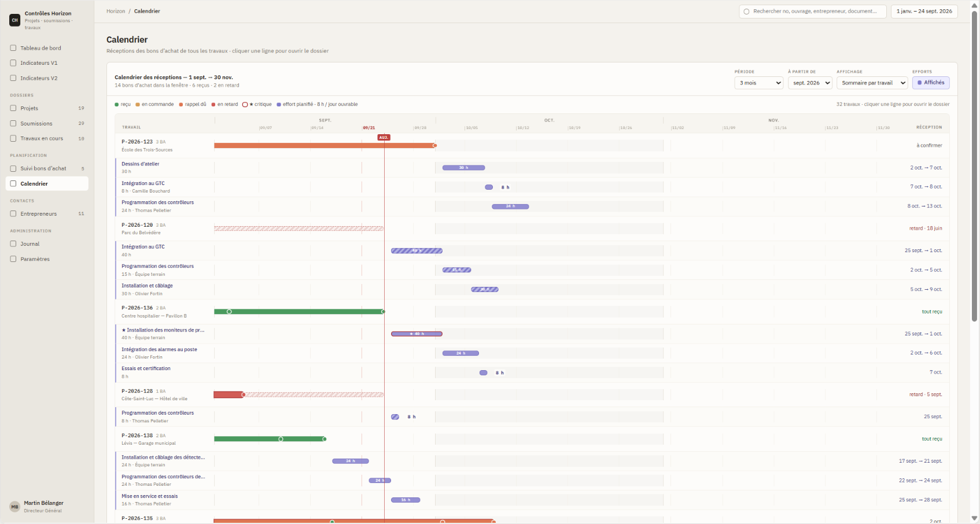Click the 30 h Dessins d'atelier effort bar

coord(463,168)
